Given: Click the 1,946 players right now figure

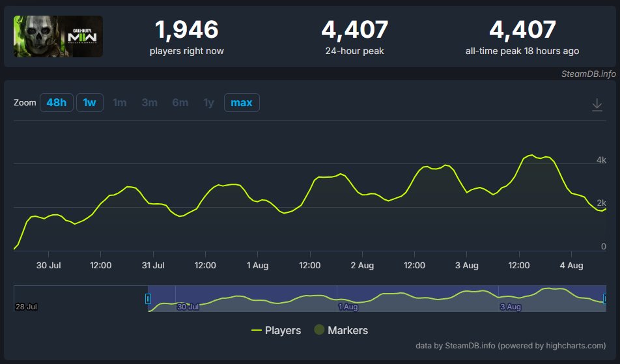Looking at the screenshot, I should tap(187, 30).
